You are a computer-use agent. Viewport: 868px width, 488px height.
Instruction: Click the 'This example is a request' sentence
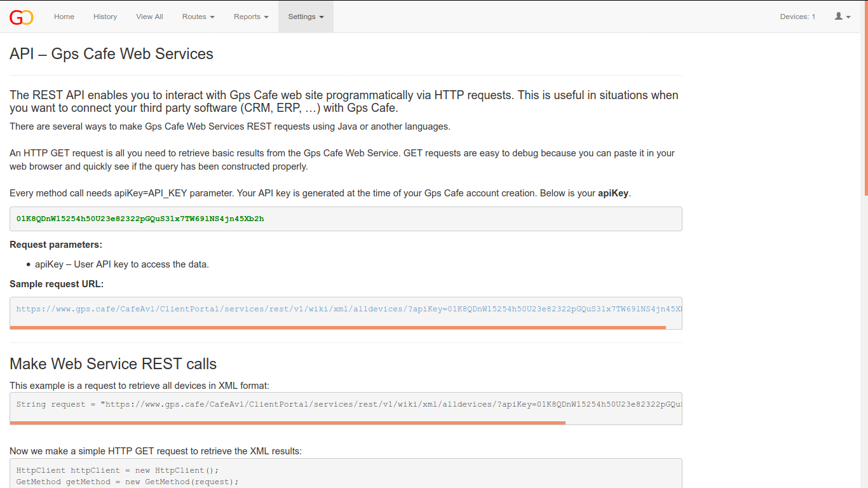[x=139, y=386]
